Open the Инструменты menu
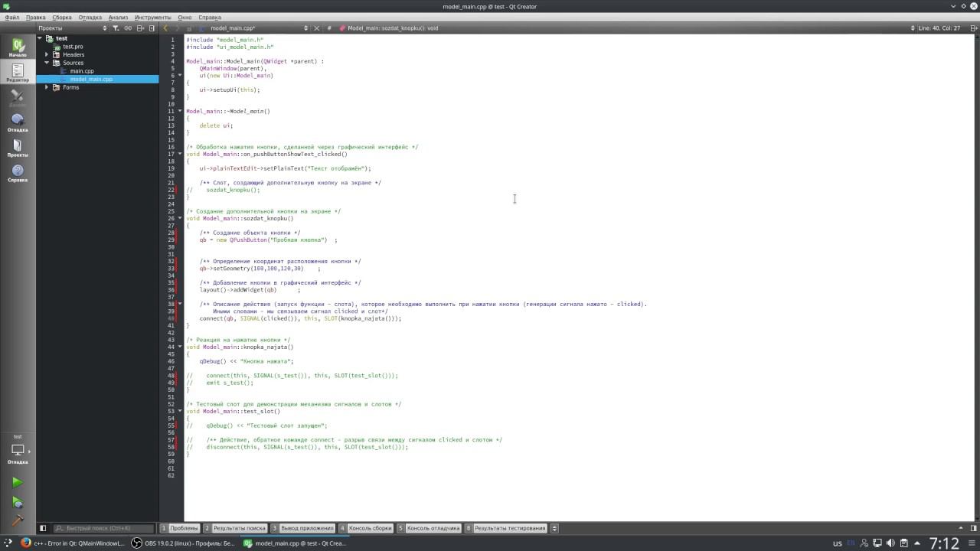The height and width of the screenshot is (551, 980). [153, 17]
